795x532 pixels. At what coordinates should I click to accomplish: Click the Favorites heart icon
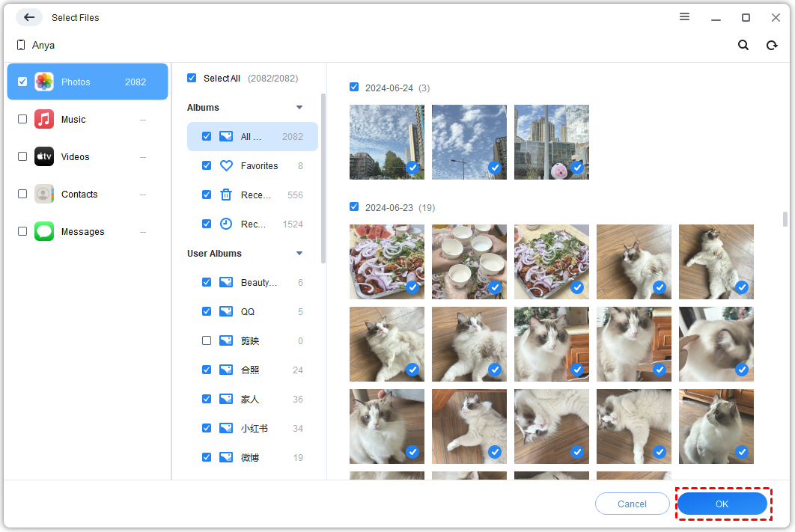226,166
